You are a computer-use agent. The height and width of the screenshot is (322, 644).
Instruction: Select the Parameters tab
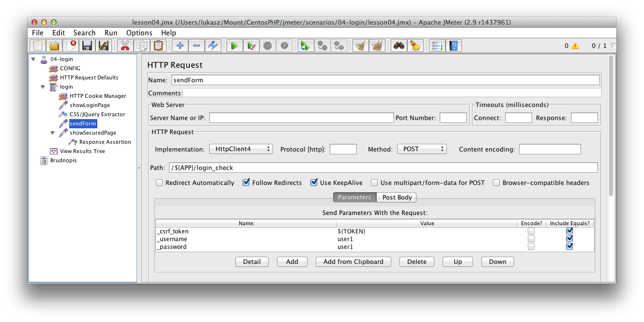coord(354,197)
